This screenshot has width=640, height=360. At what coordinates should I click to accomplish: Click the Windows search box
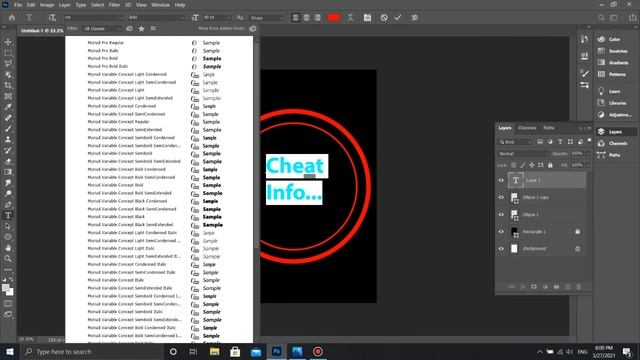tap(91, 351)
